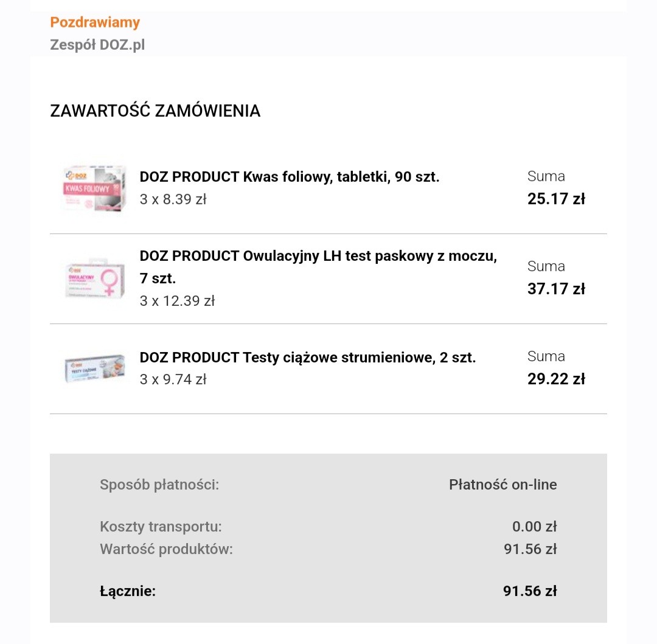Click the Kwas foliowy product thumbnail

coord(95,189)
